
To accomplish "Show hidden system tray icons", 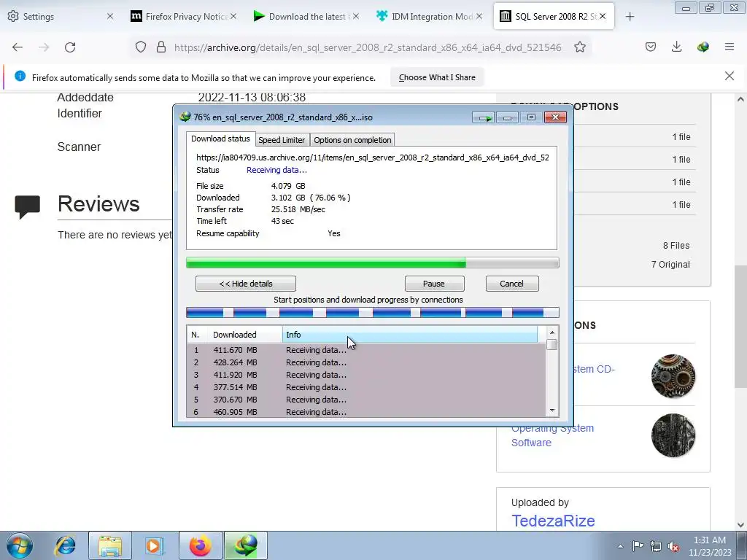I will [620, 546].
